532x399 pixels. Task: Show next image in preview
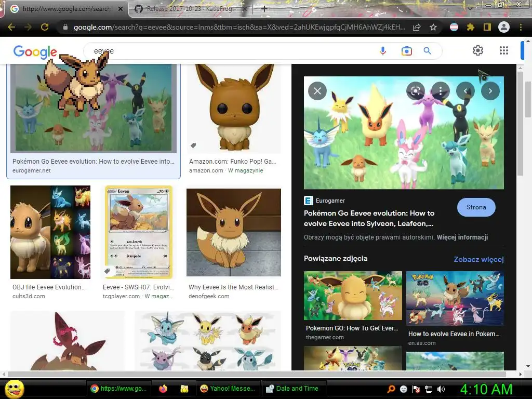[490, 91]
